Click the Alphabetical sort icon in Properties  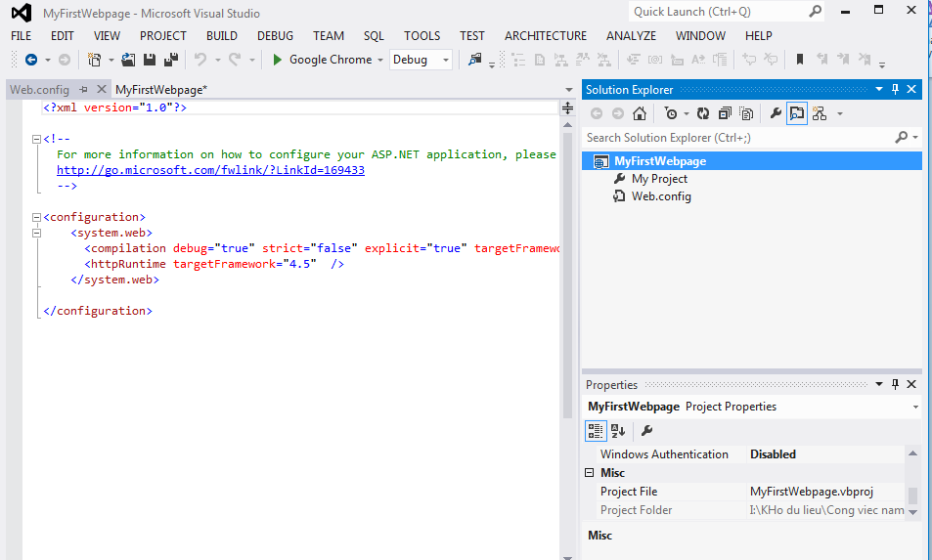coord(618,431)
